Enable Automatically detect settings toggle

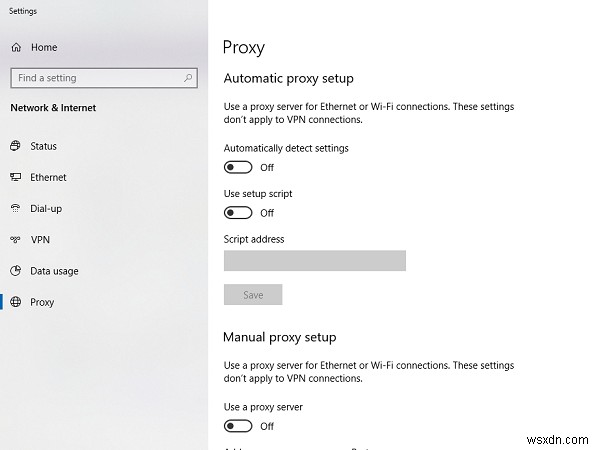pyautogui.click(x=238, y=168)
